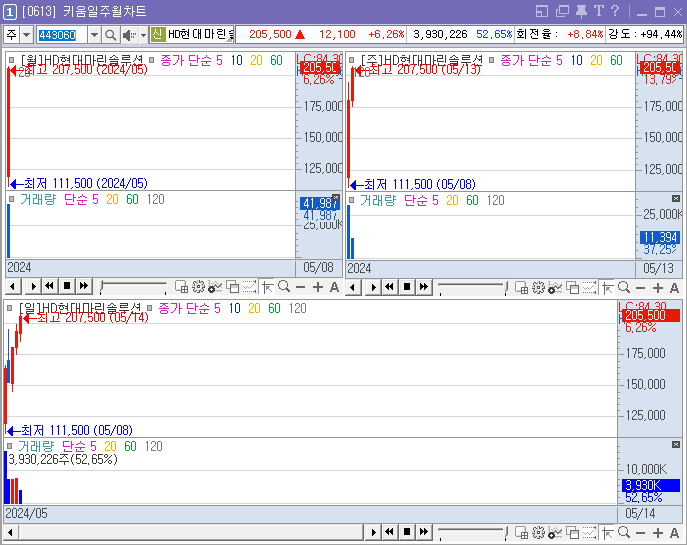Stop playback on the daily chart
Image resolution: width=687 pixels, height=545 pixels.
click(x=407, y=532)
